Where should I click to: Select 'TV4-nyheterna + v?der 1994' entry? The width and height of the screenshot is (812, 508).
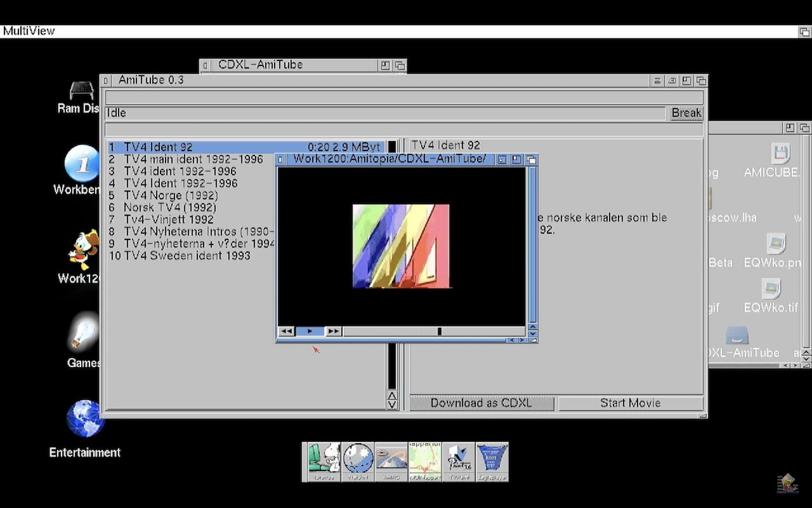(192, 243)
